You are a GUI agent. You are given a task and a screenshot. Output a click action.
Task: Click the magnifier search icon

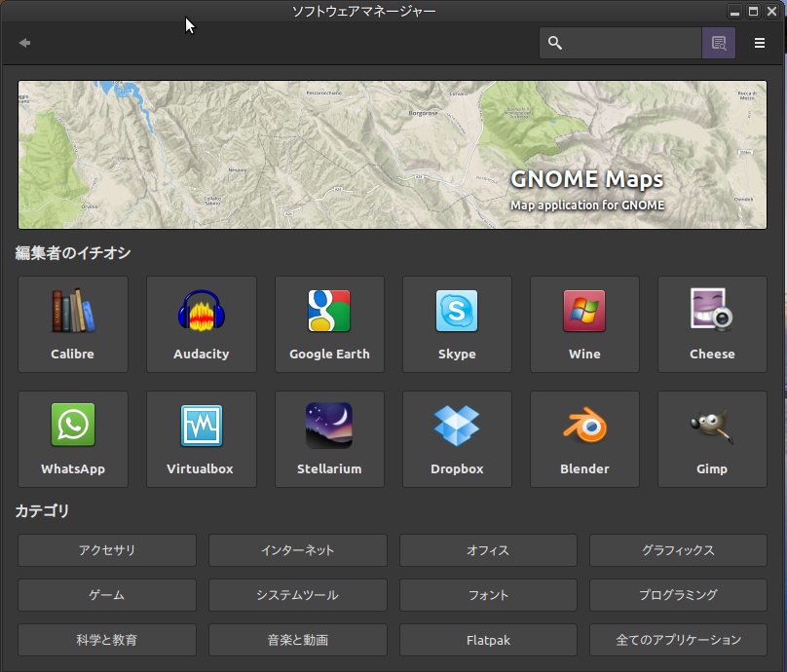pyautogui.click(x=554, y=43)
